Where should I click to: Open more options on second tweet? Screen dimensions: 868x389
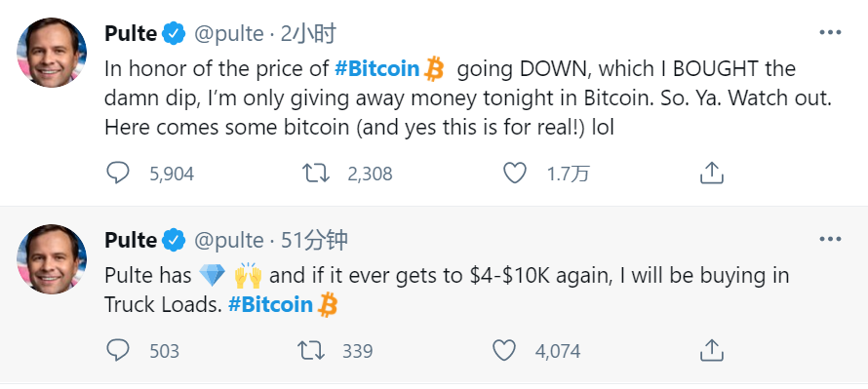coord(830,239)
